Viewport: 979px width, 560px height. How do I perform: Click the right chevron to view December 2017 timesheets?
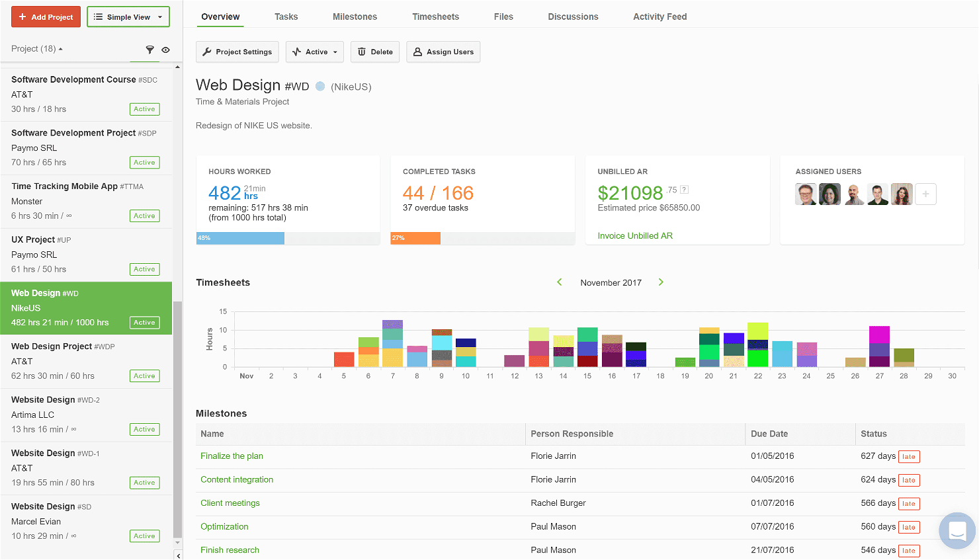pyautogui.click(x=661, y=282)
